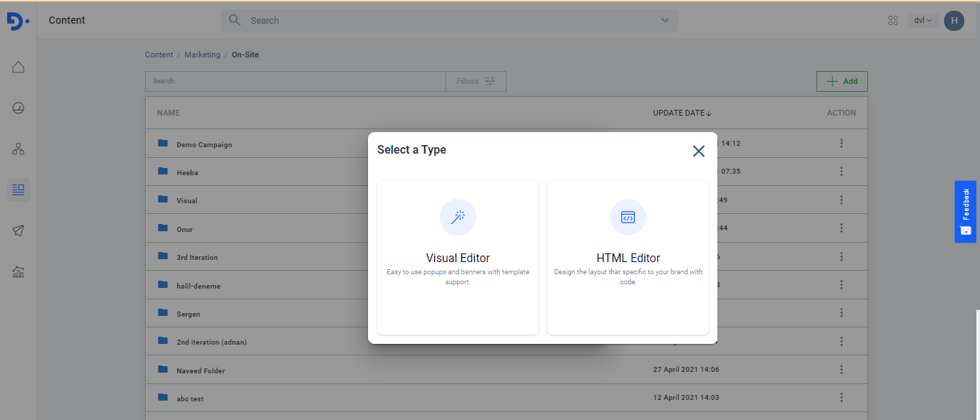Go to Marketing in the breadcrumb
The width and height of the screenshot is (980, 420).
pos(202,55)
